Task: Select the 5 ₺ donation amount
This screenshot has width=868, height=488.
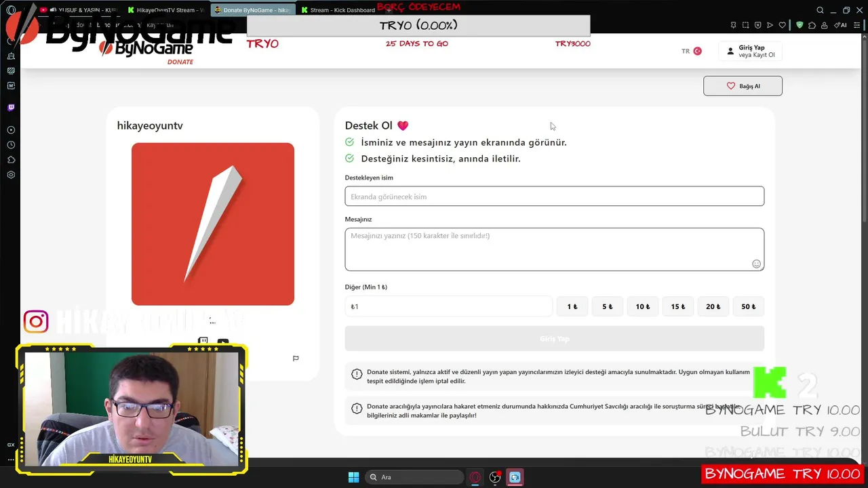Action: [607, 306]
